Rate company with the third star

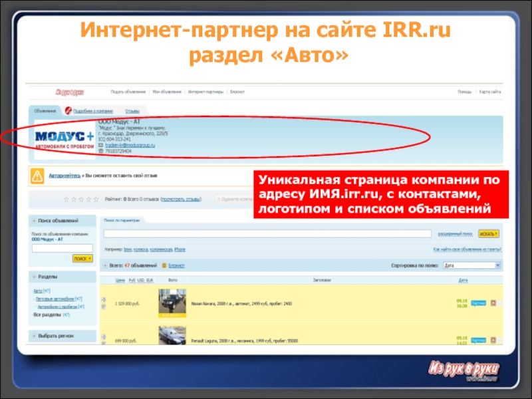(81, 199)
